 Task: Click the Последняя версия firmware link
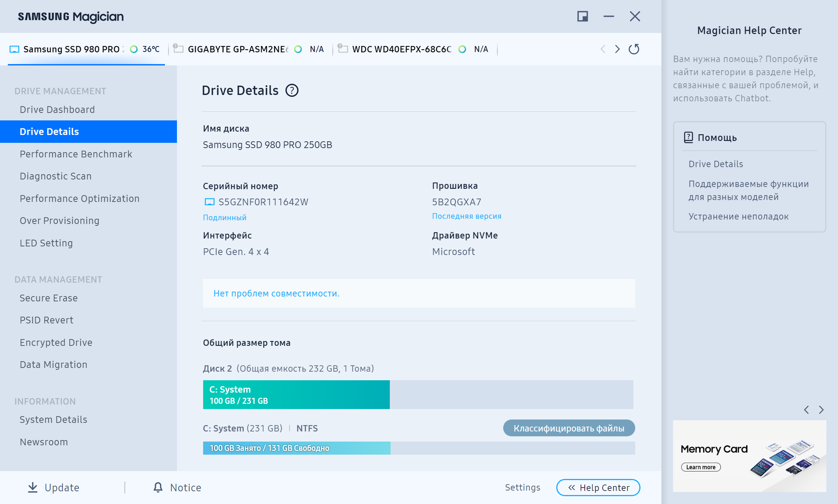467,216
